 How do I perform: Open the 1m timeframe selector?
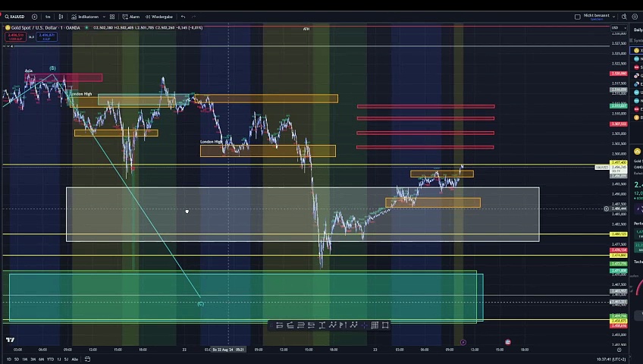pos(48,16)
